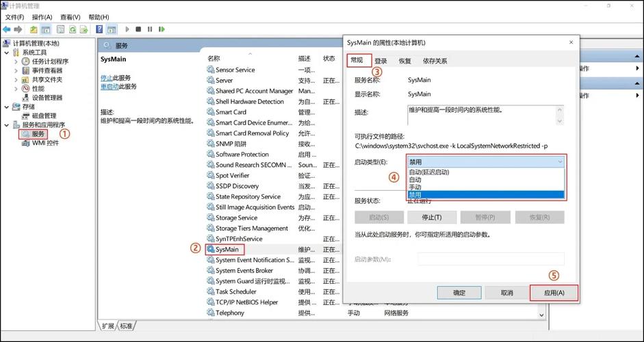Click the 应用(A) button

tap(554, 293)
